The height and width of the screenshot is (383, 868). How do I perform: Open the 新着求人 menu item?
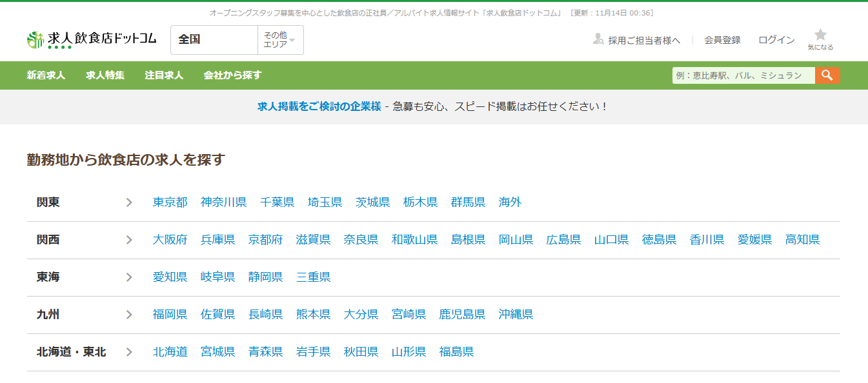click(x=46, y=75)
